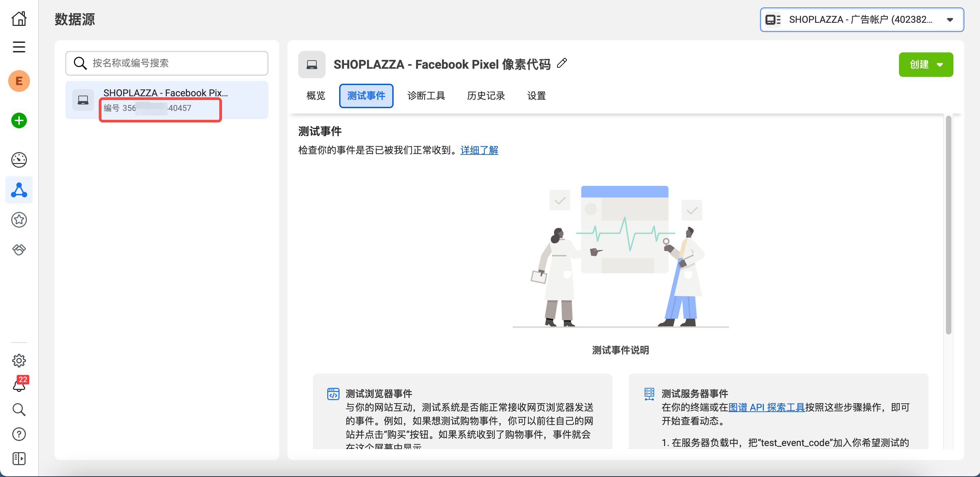The image size is (980, 477).
Task: Focus the 按名称或编号搜索 search field
Action: click(x=167, y=63)
